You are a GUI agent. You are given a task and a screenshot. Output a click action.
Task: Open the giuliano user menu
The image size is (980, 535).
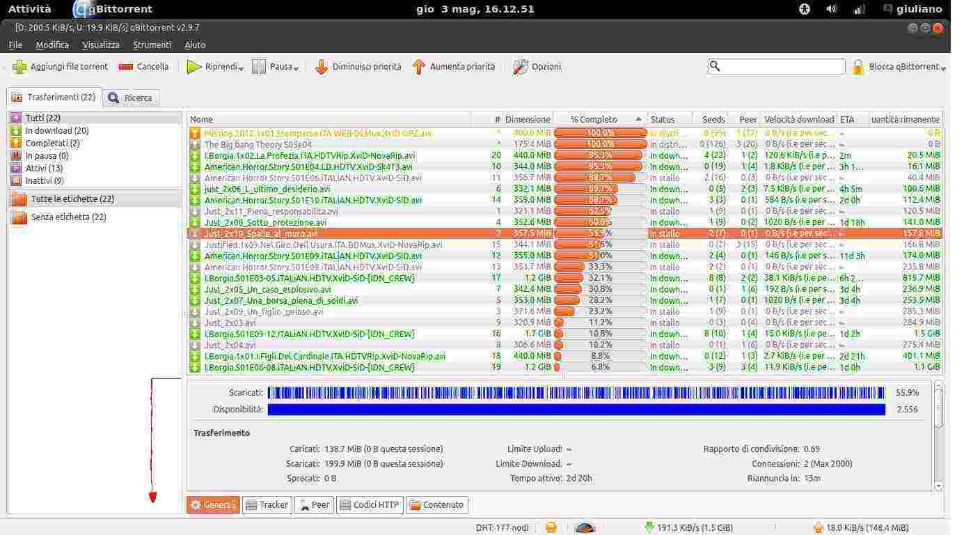[912, 9]
